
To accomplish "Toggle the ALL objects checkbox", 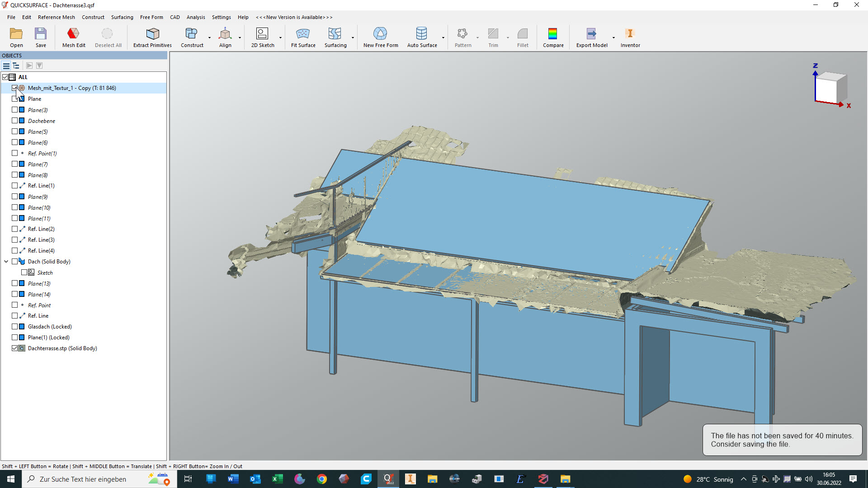I will click(5, 77).
